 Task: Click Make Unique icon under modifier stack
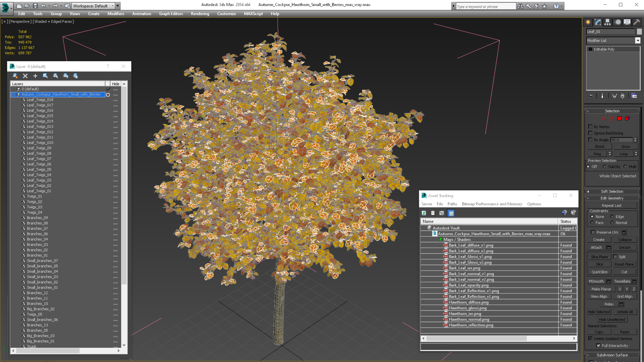(x=614, y=96)
